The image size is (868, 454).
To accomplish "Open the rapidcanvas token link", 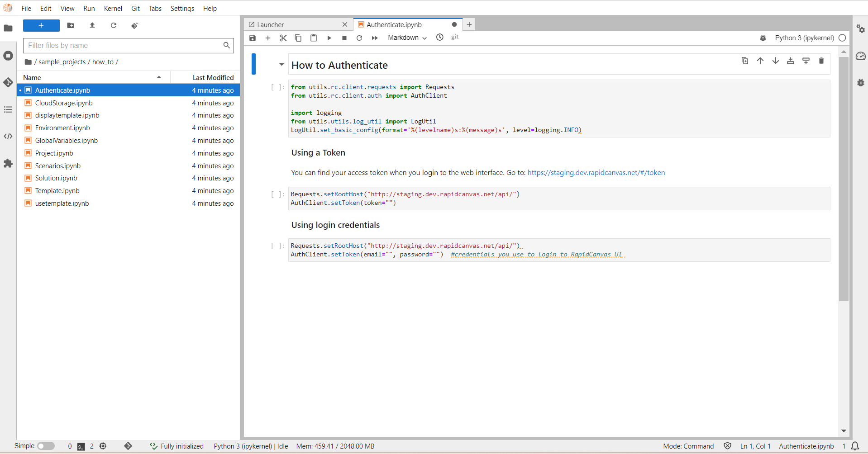I will (x=596, y=173).
